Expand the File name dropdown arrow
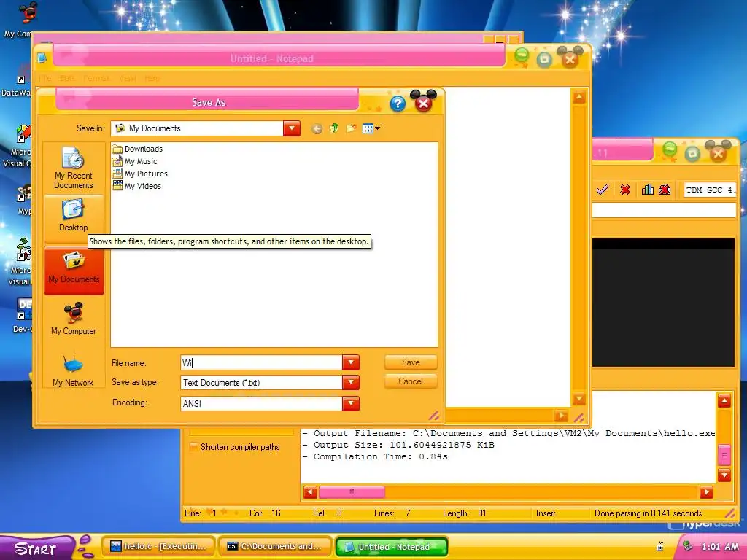747x560 pixels. click(351, 362)
